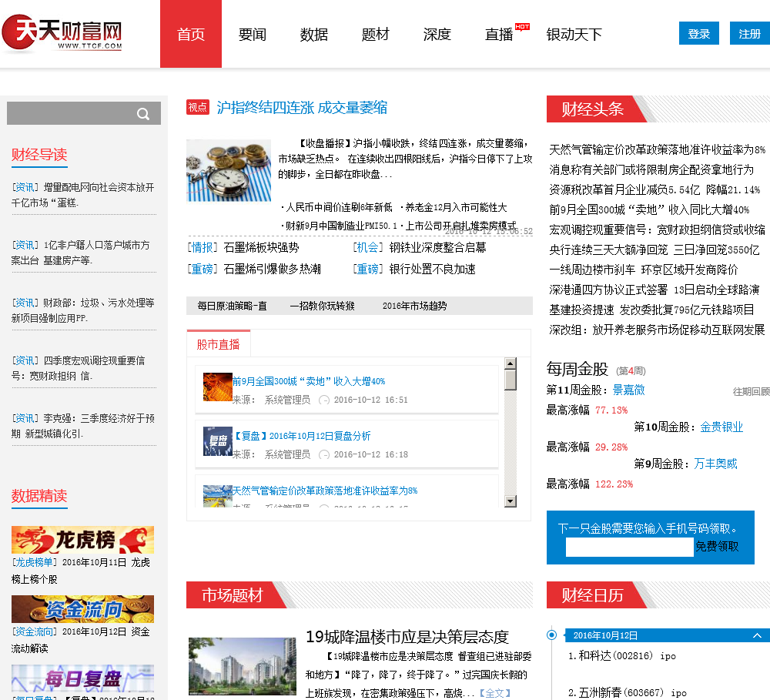This screenshot has width=770, height=700.
Task: Go to 首页 navigation tab
Action: click(190, 34)
